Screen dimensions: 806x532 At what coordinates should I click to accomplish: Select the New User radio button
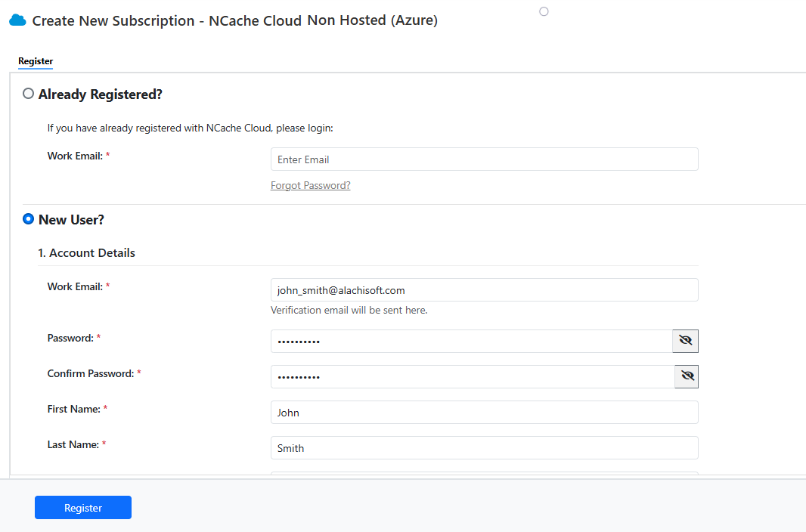[x=29, y=219]
